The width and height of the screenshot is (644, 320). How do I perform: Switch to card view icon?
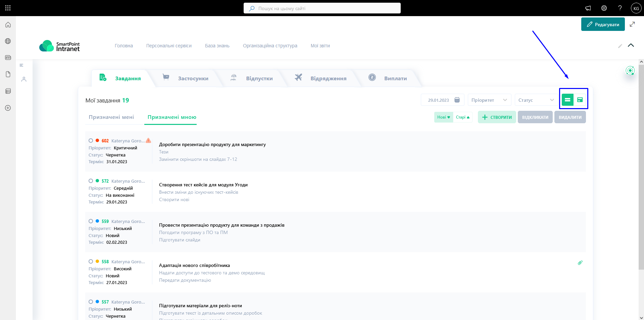pyautogui.click(x=580, y=100)
